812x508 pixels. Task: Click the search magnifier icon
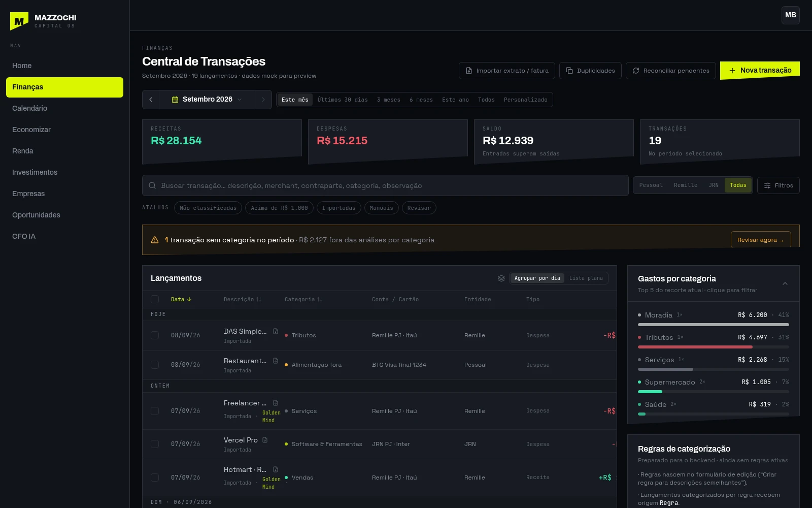point(152,185)
